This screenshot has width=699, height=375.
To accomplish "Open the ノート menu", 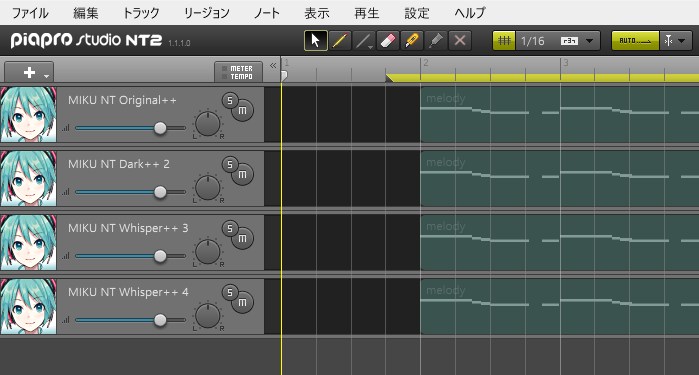I will [x=267, y=12].
